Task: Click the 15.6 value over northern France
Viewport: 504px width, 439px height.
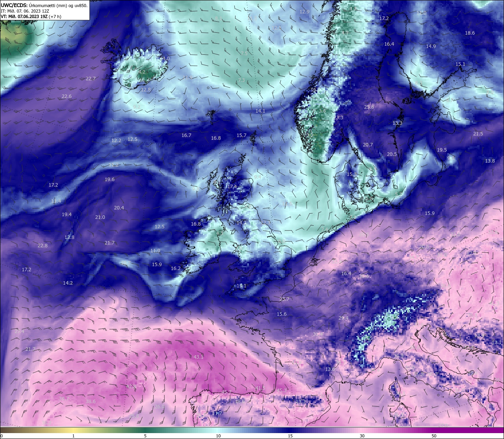Action: tap(282, 314)
